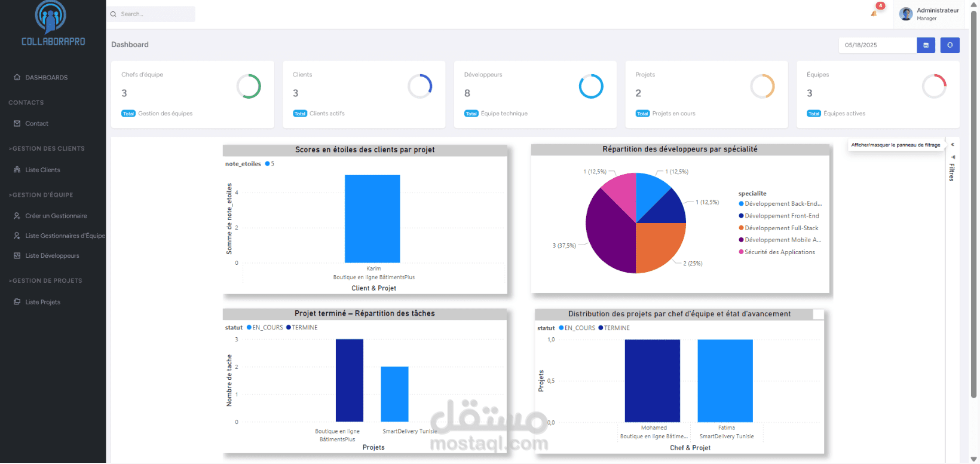Open Créer un Gestionnaire page
This screenshot has width=980, height=464.
click(x=56, y=216)
